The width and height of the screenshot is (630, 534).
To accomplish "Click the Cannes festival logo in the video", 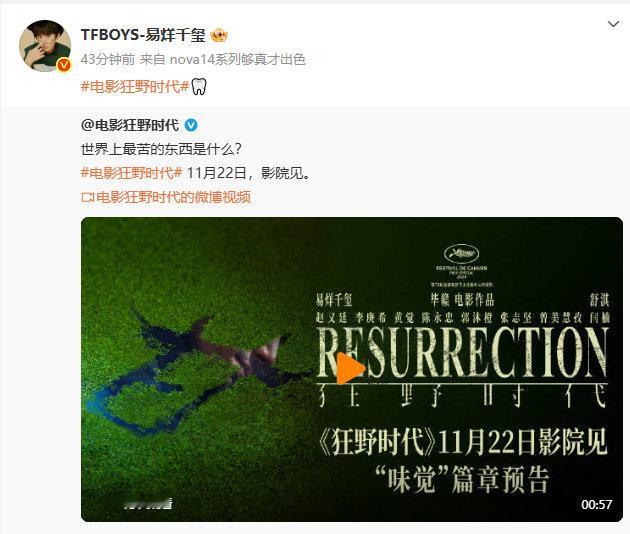I will coord(462,254).
